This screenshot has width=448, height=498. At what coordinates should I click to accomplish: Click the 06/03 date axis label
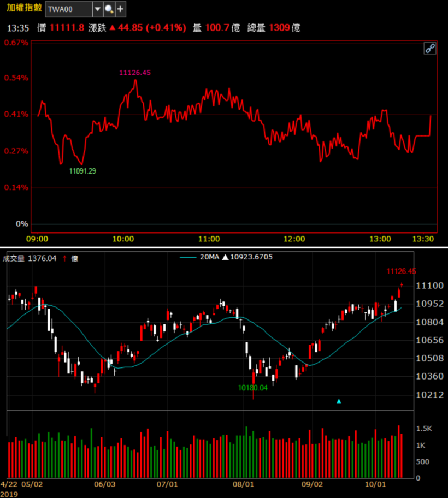click(104, 484)
